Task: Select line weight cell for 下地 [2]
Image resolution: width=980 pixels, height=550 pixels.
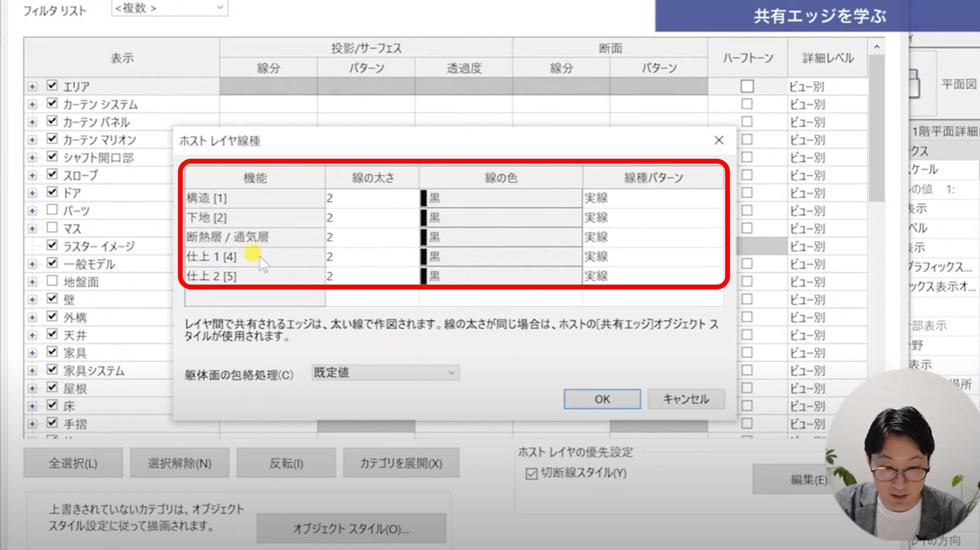Action: pos(371,218)
